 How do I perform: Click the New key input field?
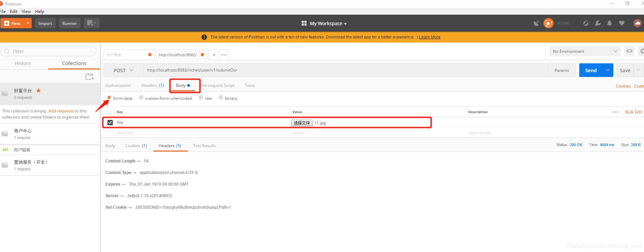[203, 133]
